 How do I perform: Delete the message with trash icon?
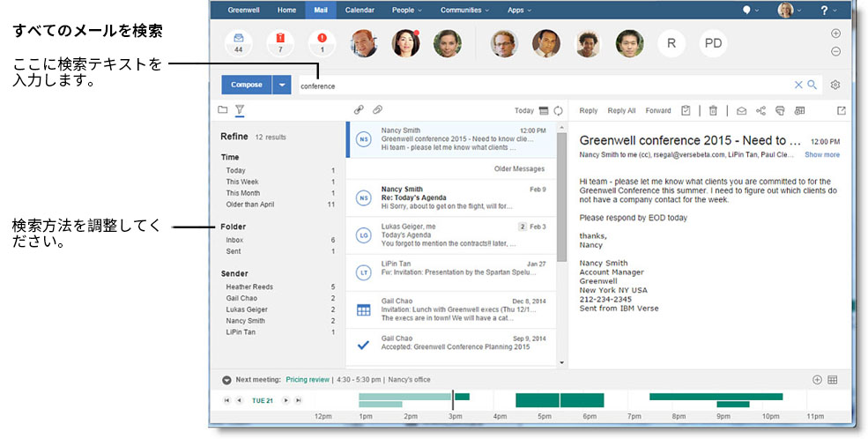pos(713,111)
